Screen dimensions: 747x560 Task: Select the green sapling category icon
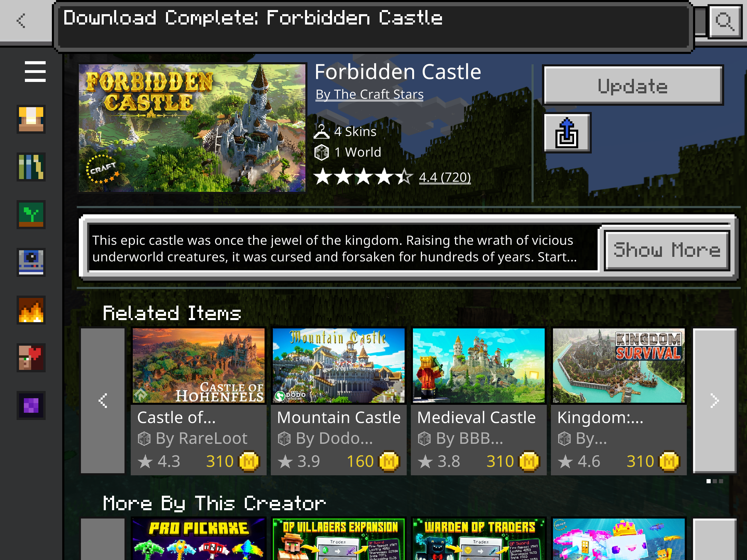[31, 215]
